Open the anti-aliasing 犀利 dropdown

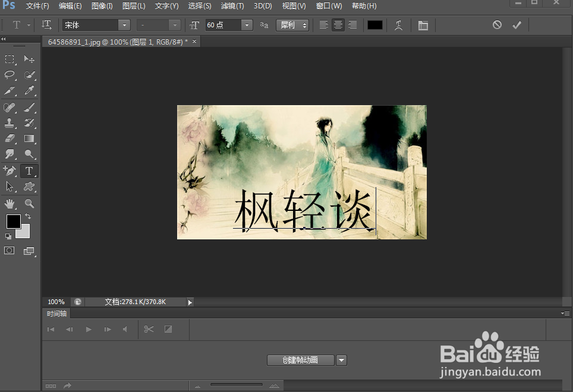(x=292, y=25)
